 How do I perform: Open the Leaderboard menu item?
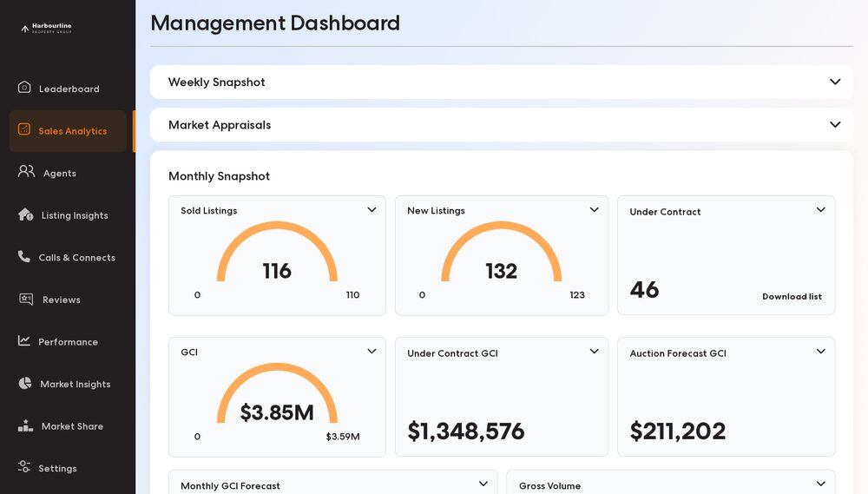click(x=68, y=89)
